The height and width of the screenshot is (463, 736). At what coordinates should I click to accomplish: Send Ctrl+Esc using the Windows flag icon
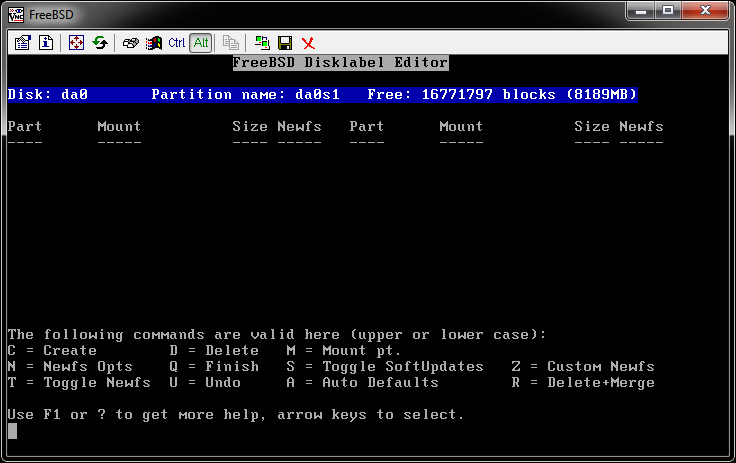tap(153, 43)
